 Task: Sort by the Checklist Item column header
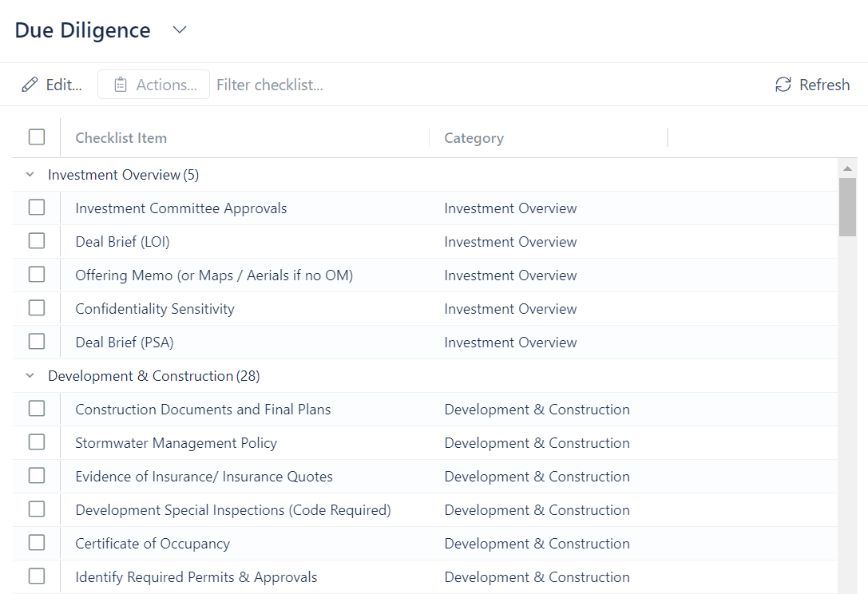click(121, 138)
